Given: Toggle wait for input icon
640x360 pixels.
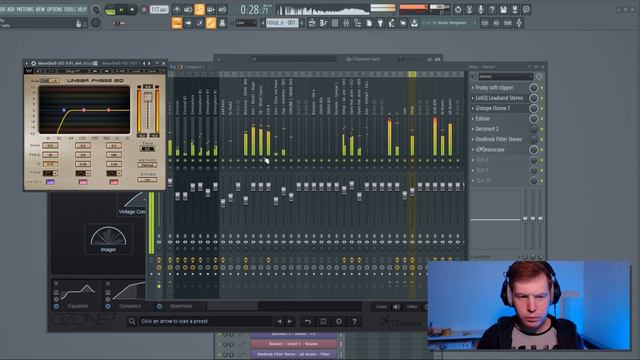Looking at the screenshot, I should pos(188,9).
